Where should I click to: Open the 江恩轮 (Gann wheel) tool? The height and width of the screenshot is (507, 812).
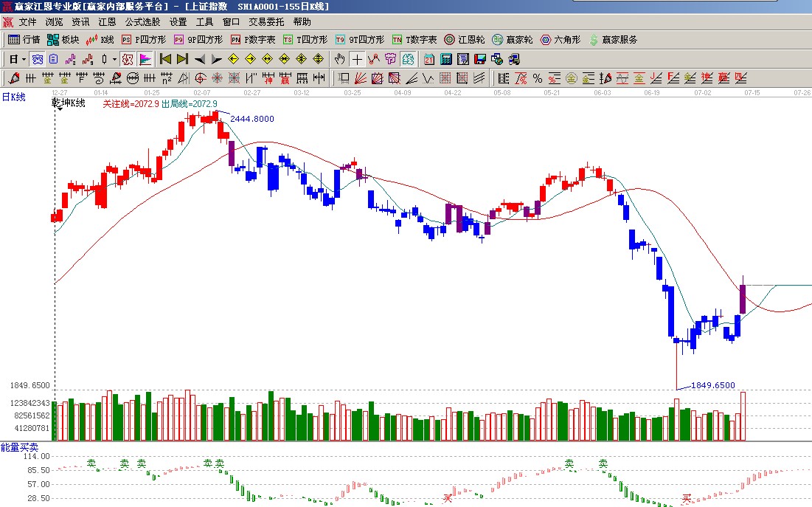(x=464, y=40)
